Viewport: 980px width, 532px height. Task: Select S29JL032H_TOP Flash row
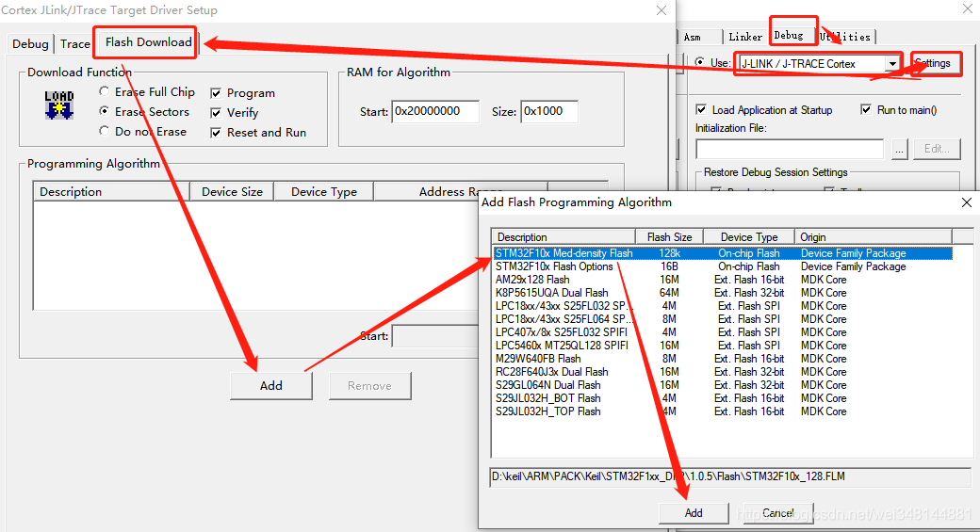pyautogui.click(x=723, y=411)
